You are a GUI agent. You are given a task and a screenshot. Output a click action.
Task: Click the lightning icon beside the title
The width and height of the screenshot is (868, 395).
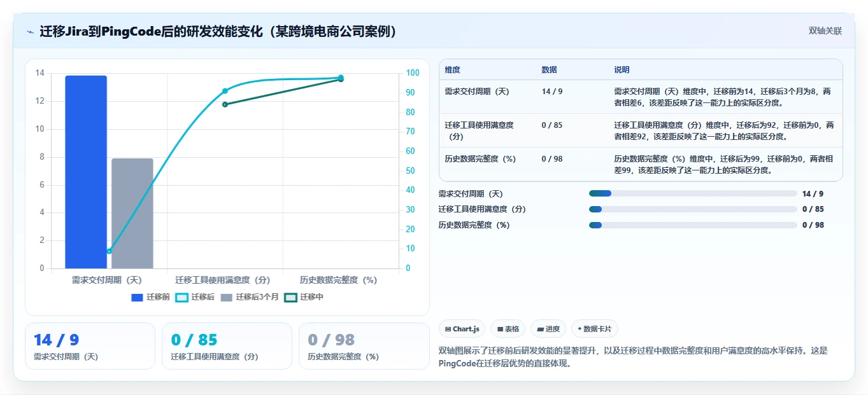click(30, 32)
